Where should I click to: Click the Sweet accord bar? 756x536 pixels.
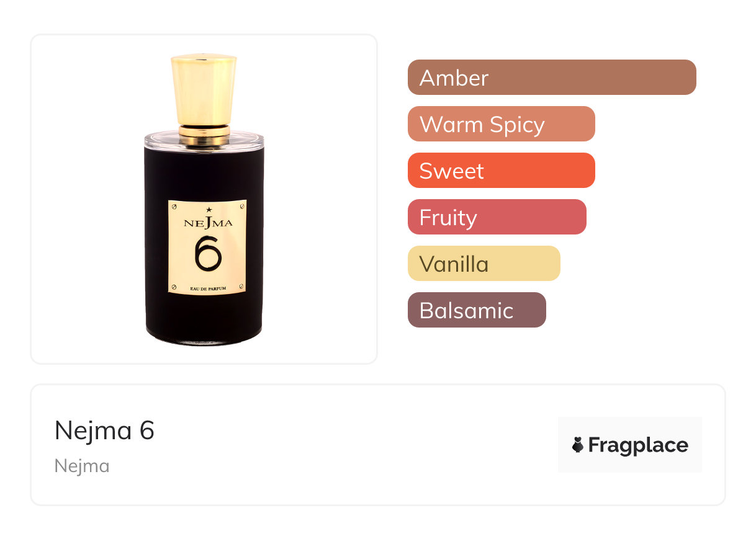(x=502, y=170)
